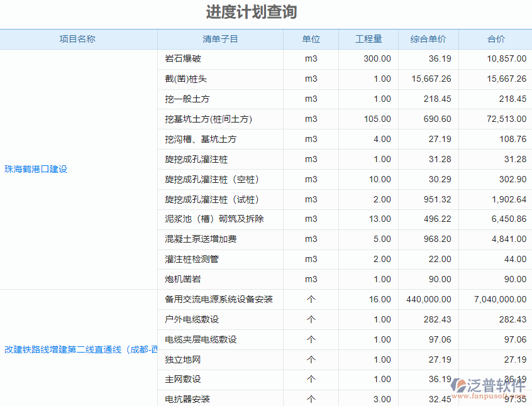Click the 清单子目 column header
The image size is (532, 406).
220,38
